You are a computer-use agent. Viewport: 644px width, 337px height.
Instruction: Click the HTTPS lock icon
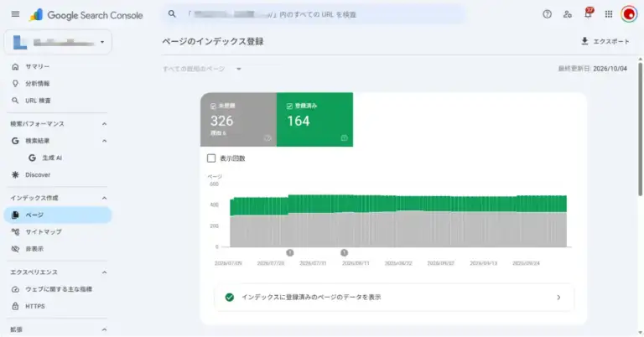click(15, 306)
